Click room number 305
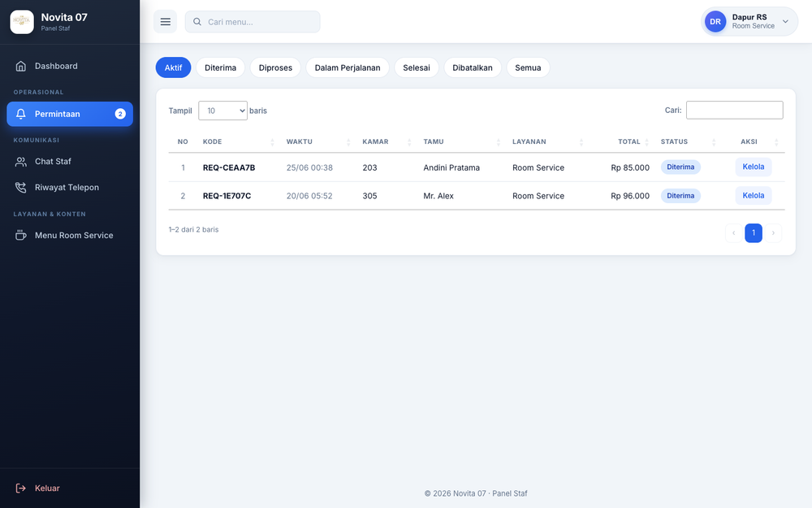Viewport: 812px width, 508px height. [x=369, y=196]
